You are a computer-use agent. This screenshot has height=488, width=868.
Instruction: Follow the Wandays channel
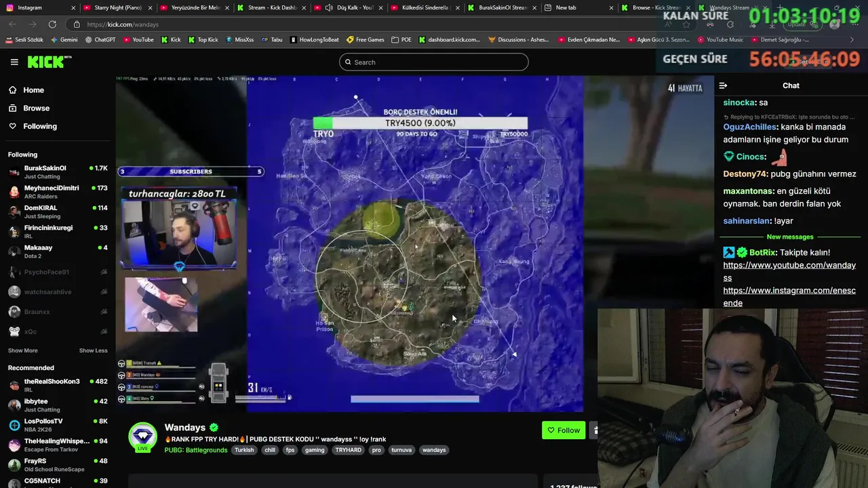564,430
